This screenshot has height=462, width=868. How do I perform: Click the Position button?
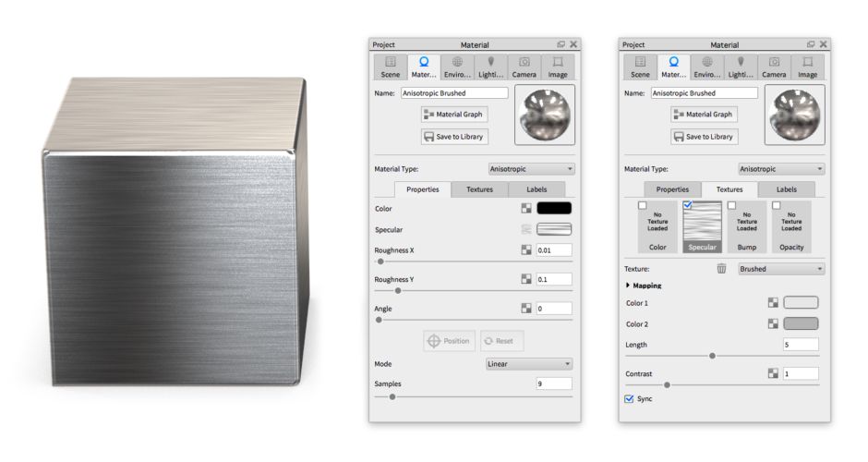[449, 341]
